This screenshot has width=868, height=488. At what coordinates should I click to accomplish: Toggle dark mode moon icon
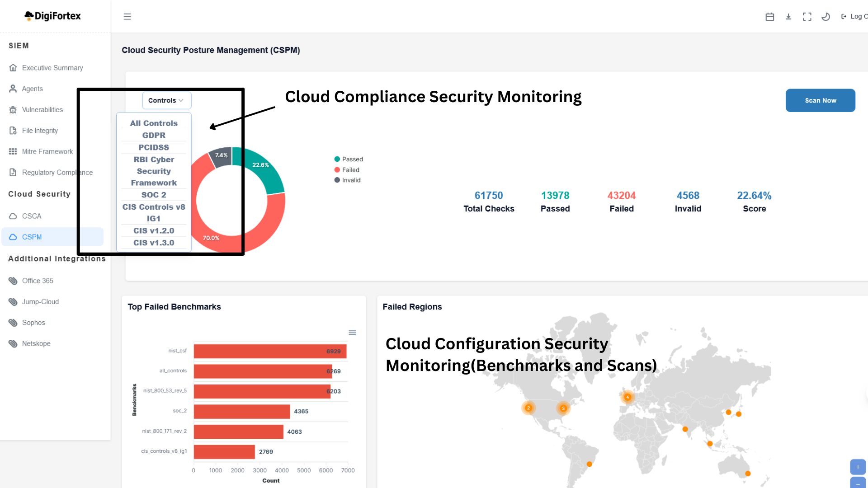point(826,17)
